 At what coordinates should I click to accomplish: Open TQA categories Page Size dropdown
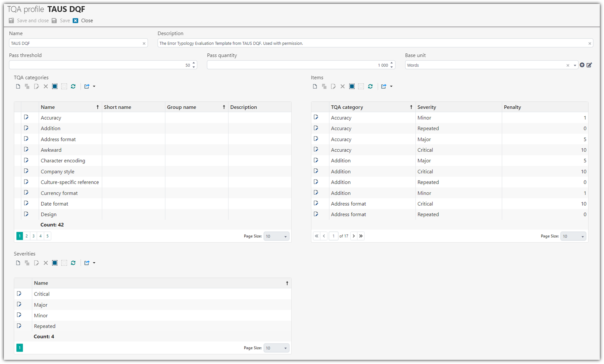(x=276, y=236)
